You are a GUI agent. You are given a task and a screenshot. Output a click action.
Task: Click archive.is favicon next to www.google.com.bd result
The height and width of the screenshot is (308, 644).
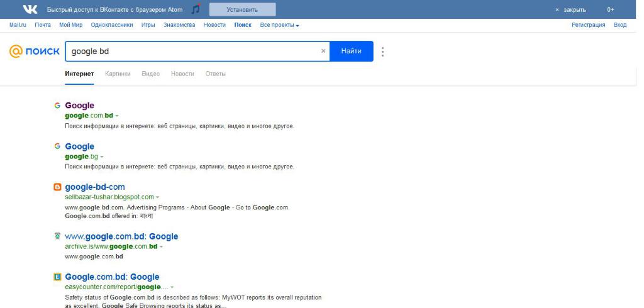coord(57,236)
